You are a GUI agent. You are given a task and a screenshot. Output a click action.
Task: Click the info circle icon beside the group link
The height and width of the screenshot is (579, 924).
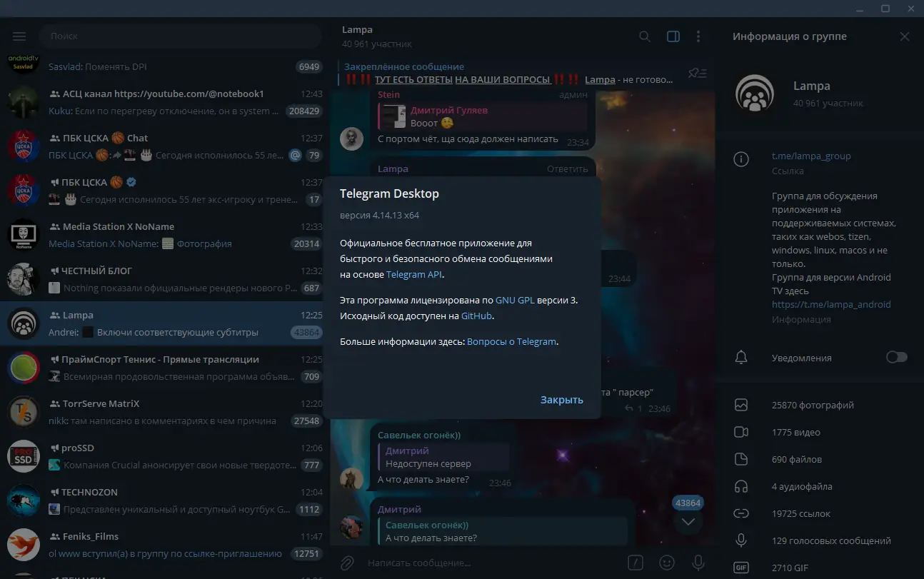[741, 158]
